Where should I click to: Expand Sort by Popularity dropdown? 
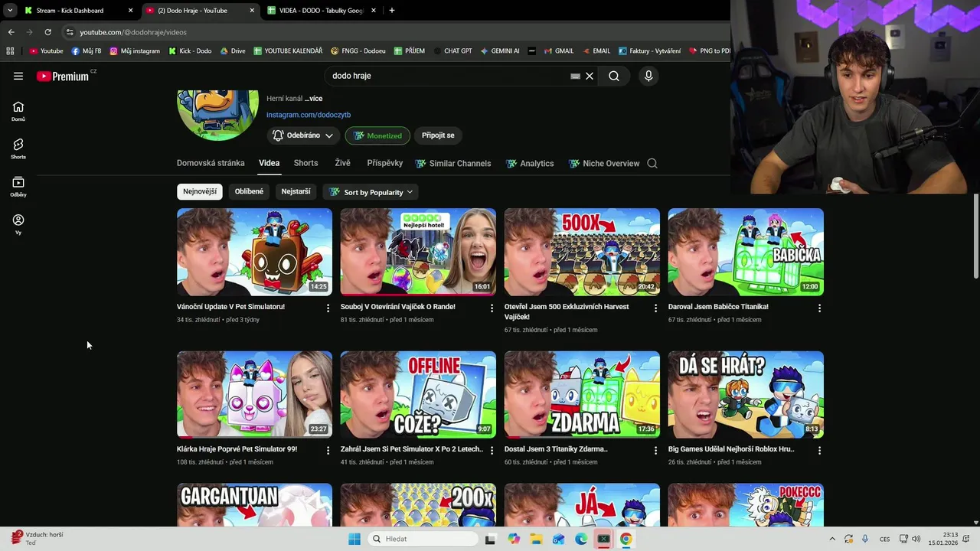371,192
